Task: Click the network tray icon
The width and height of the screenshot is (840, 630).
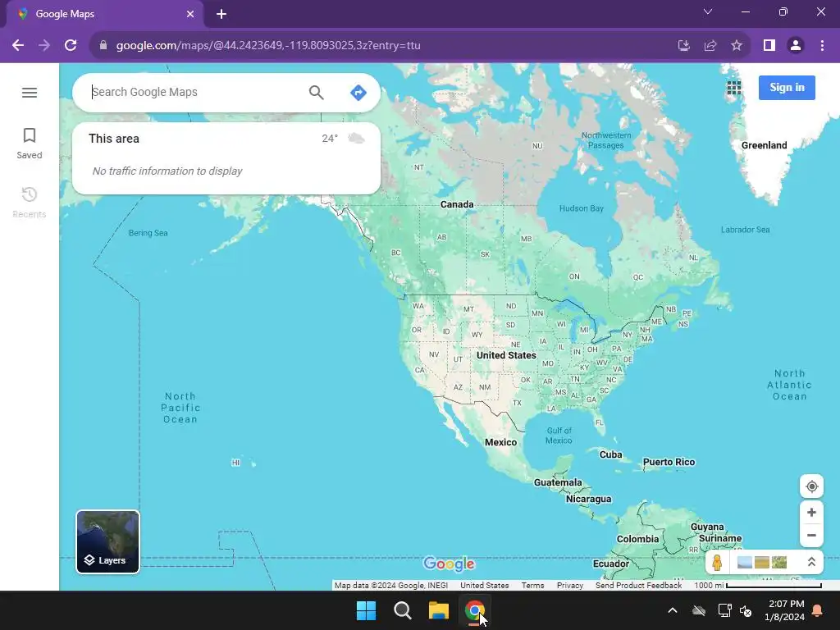Action: coord(725,610)
